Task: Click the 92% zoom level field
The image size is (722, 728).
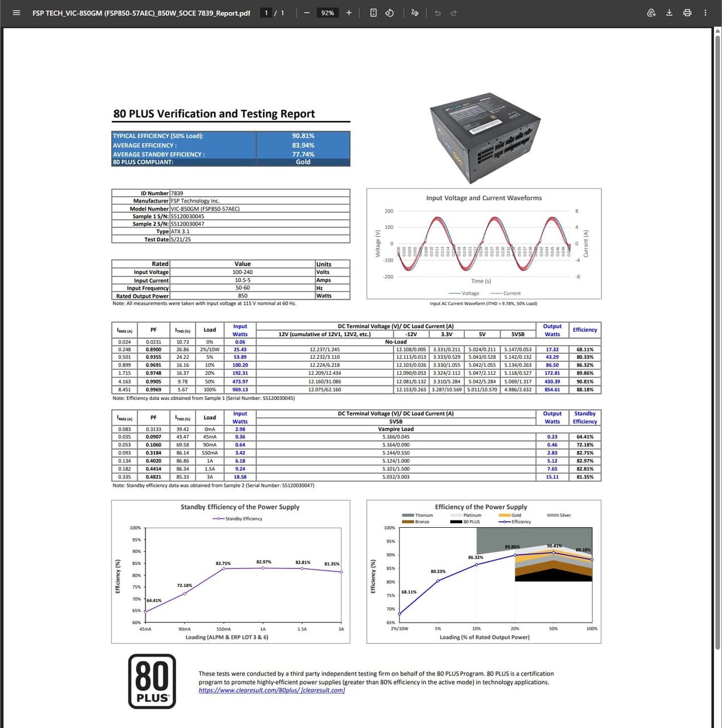Action: coord(327,13)
